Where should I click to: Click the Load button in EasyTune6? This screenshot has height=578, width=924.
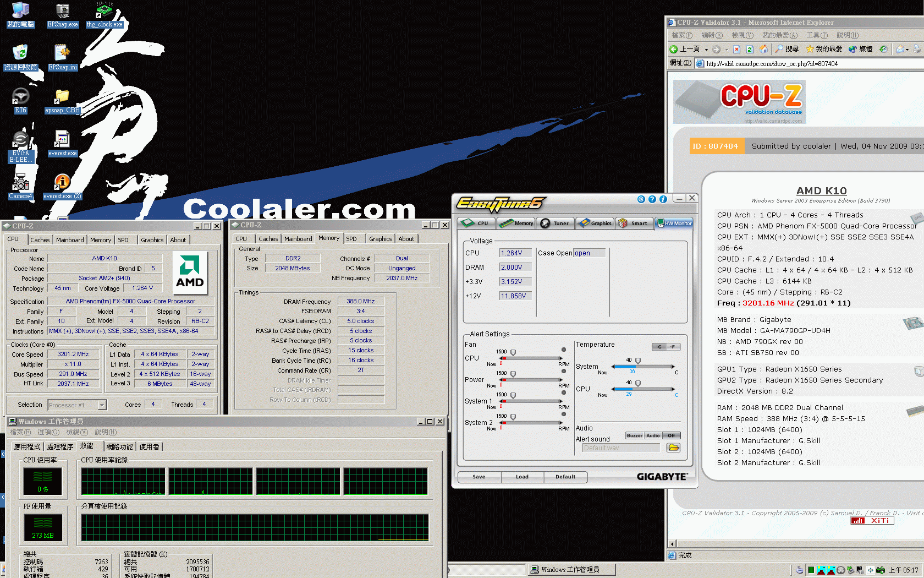(522, 477)
